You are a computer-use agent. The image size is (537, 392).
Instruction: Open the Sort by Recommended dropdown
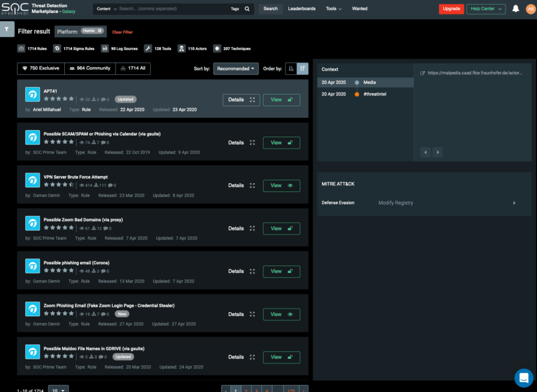click(x=236, y=69)
